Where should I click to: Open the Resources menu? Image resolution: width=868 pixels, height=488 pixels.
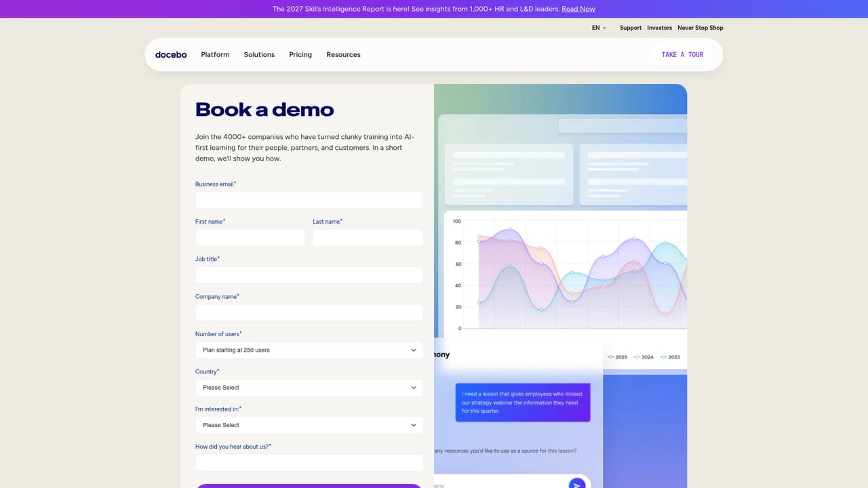[x=343, y=55]
